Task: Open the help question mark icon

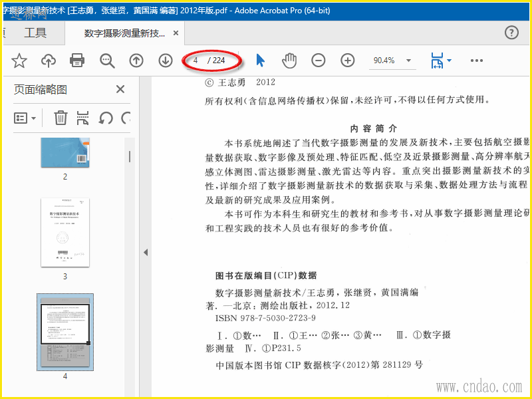Action: click(x=511, y=33)
